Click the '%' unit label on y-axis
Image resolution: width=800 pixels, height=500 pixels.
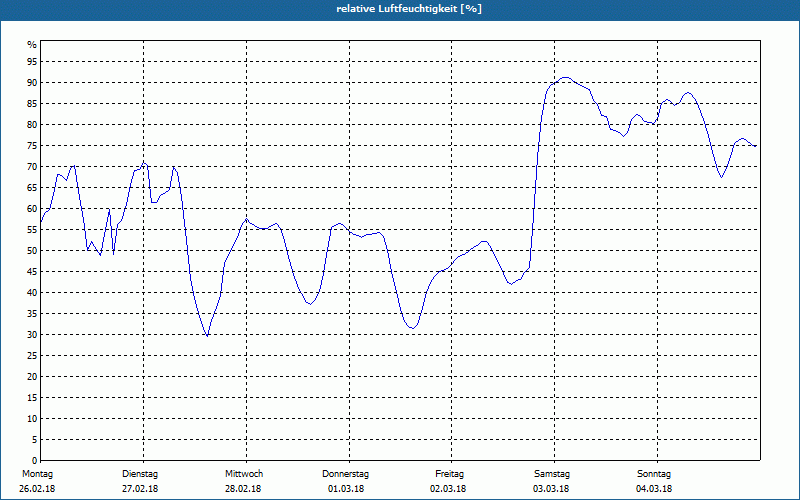click(32, 45)
